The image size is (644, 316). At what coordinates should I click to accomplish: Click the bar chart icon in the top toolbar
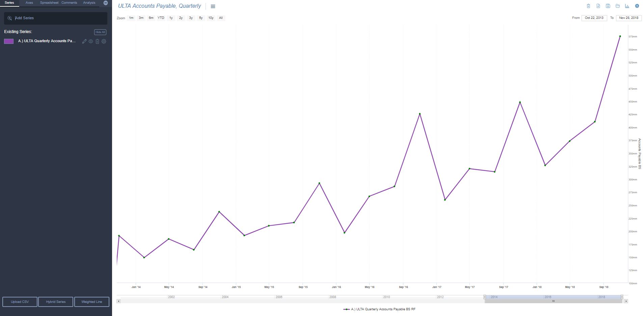click(x=627, y=6)
